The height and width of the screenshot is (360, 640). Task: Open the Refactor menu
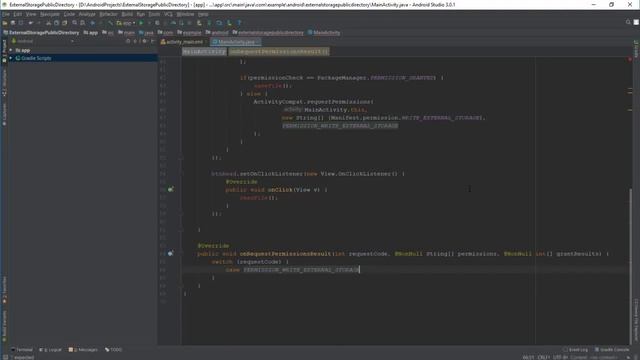coord(108,14)
